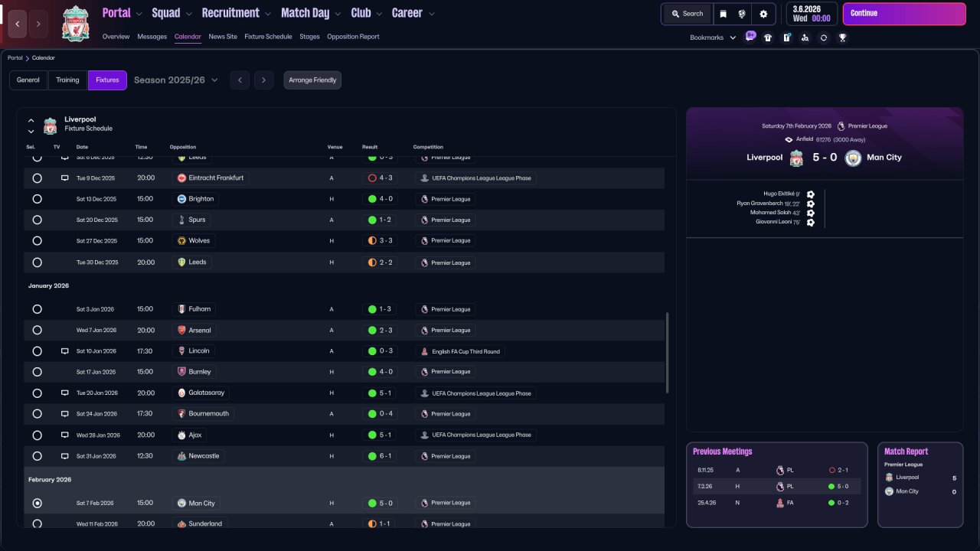Click the Continue button

904,14
